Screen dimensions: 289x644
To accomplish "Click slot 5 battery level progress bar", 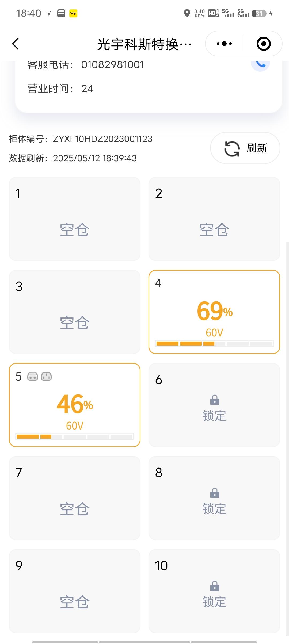I will (75, 436).
